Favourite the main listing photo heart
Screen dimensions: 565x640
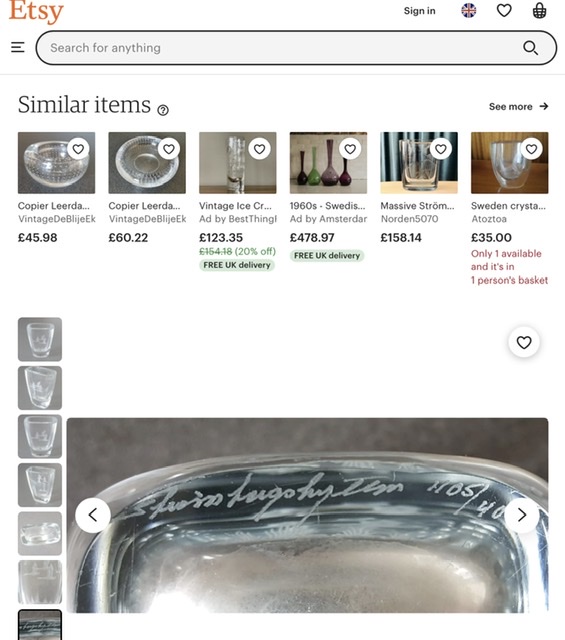click(x=524, y=342)
